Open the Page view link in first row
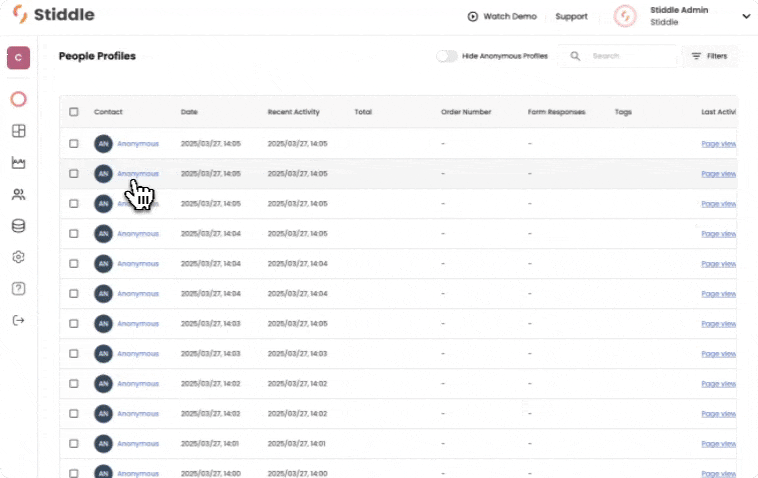Image resolution: width=758 pixels, height=478 pixels. tap(718, 144)
